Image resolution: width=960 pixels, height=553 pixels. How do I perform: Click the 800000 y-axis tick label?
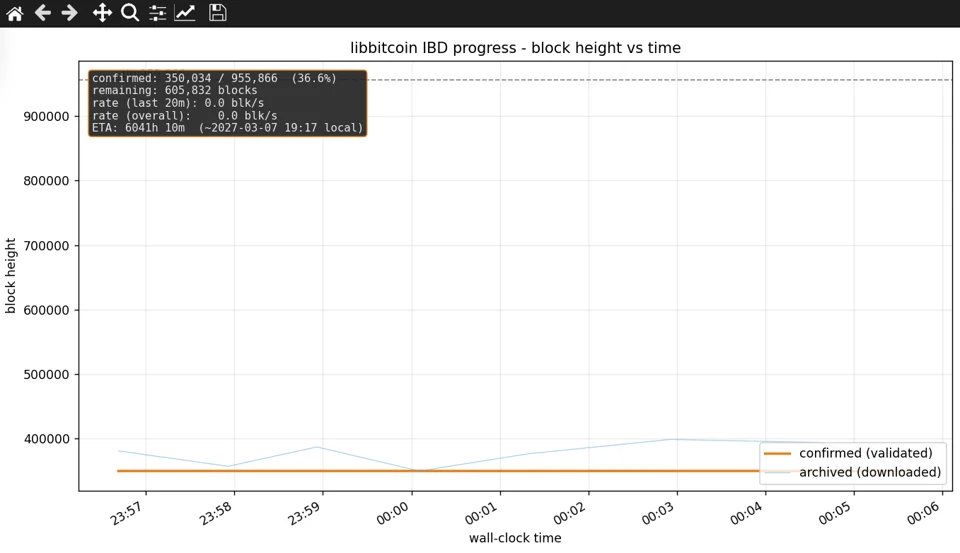tap(47, 181)
